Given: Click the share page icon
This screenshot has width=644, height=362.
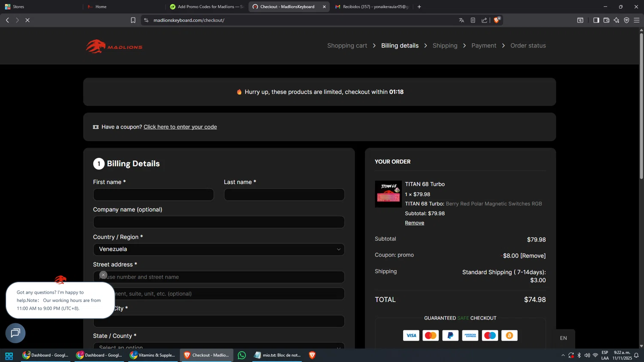Looking at the screenshot, I should point(484,20).
